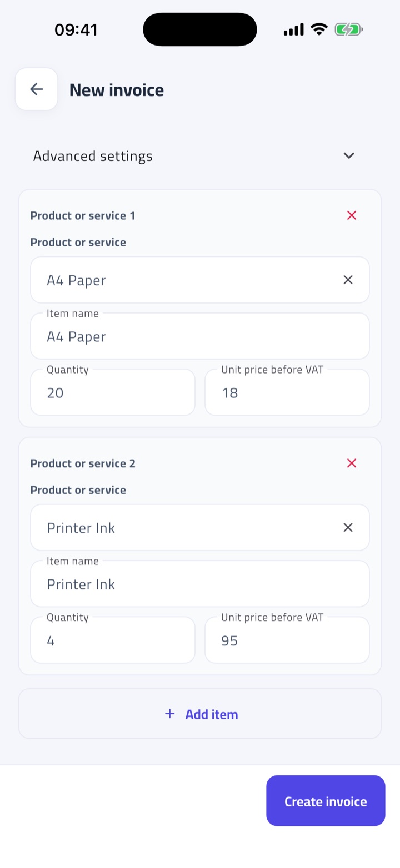This screenshot has height=868, width=400.
Task: Add another item to the invoice
Action: (200, 714)
